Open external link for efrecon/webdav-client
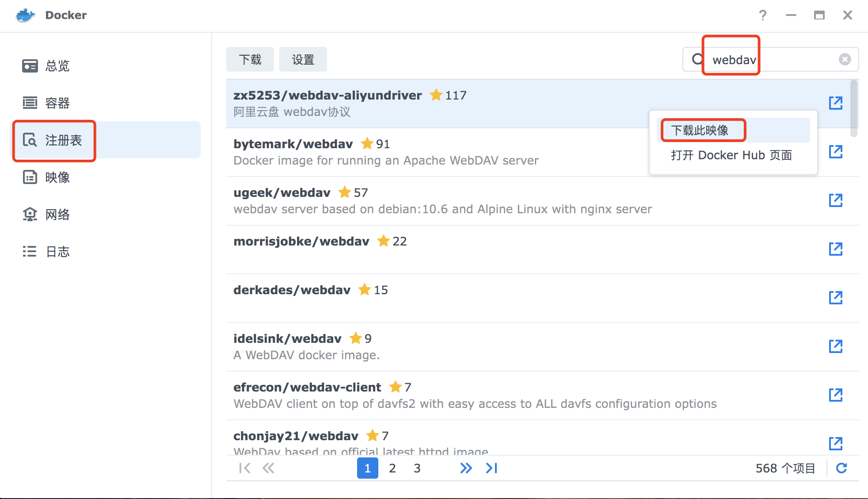 836,395
